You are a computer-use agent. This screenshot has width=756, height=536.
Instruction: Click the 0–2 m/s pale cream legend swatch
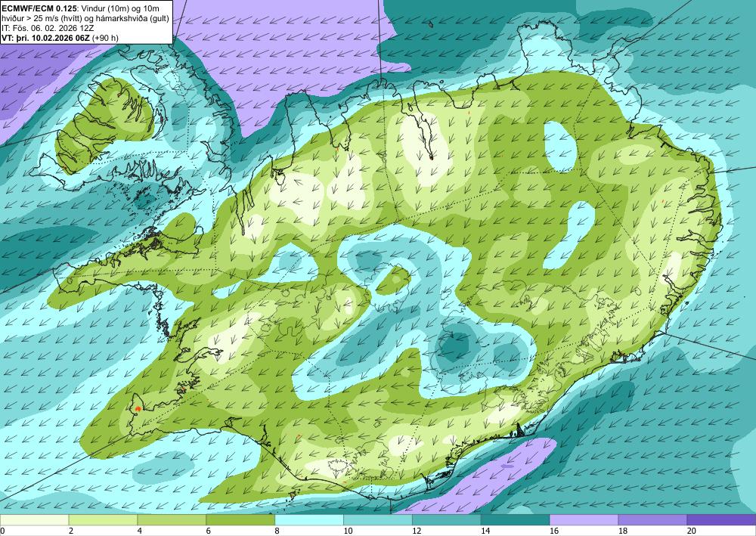(34, 520)
